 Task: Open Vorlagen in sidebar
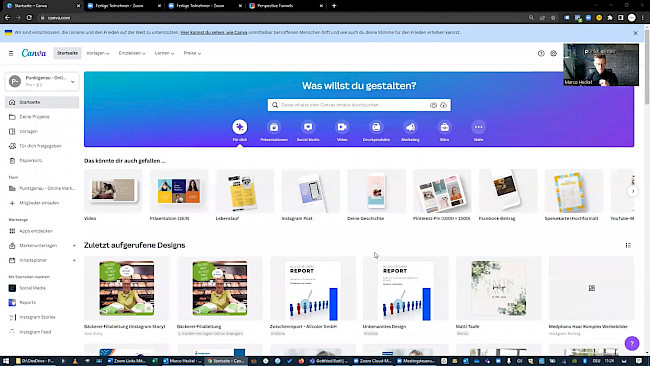pyautogui.click(x=42, y=131)
